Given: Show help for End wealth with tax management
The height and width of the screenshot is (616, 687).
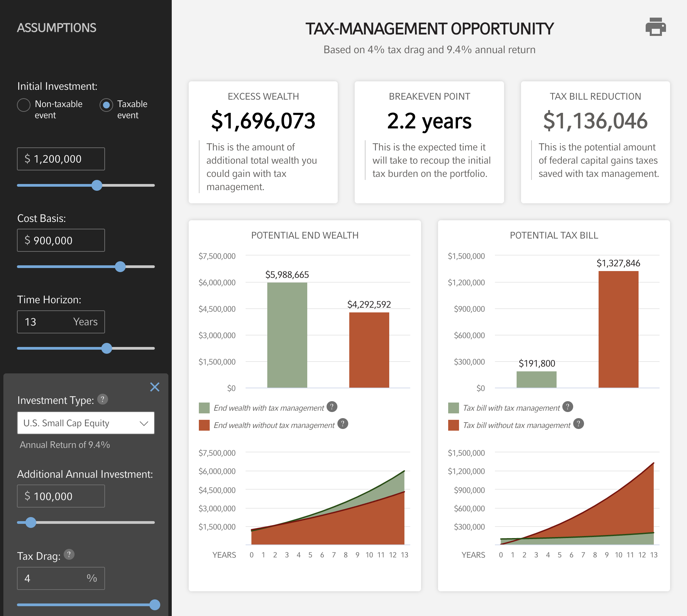Looking at the screenshot, I should (332, 407).
